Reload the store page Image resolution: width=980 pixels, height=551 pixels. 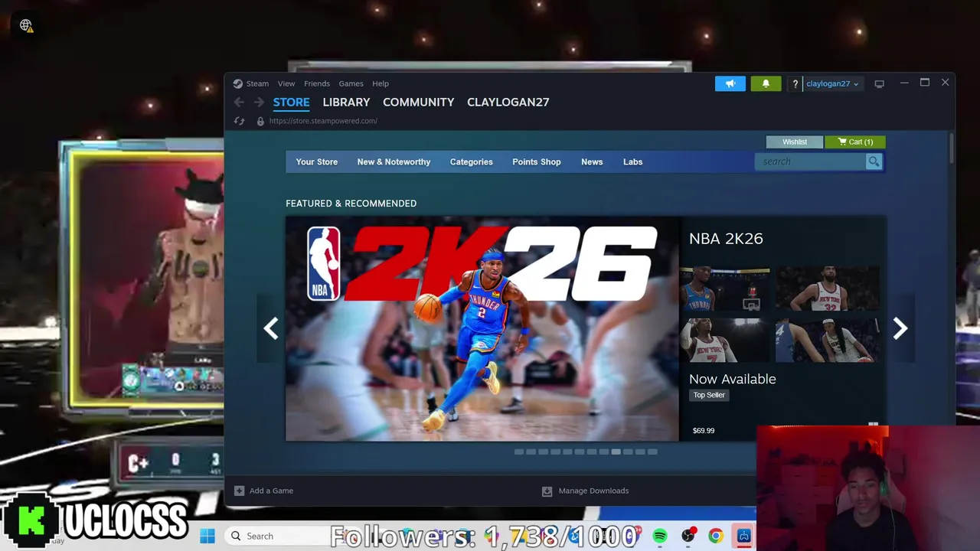239,121
